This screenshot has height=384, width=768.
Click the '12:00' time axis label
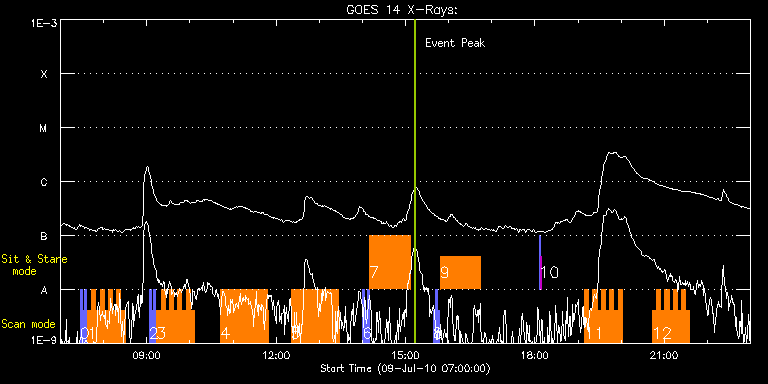[x=276, y=355]
